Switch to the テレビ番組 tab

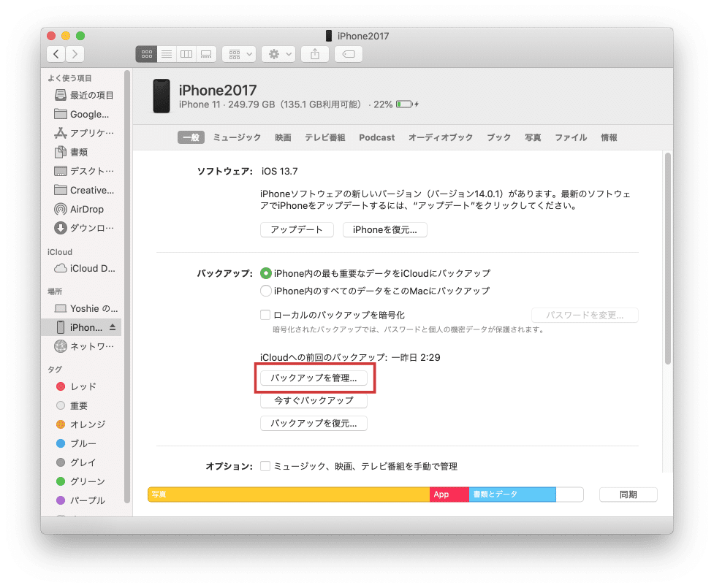(324, 137)
